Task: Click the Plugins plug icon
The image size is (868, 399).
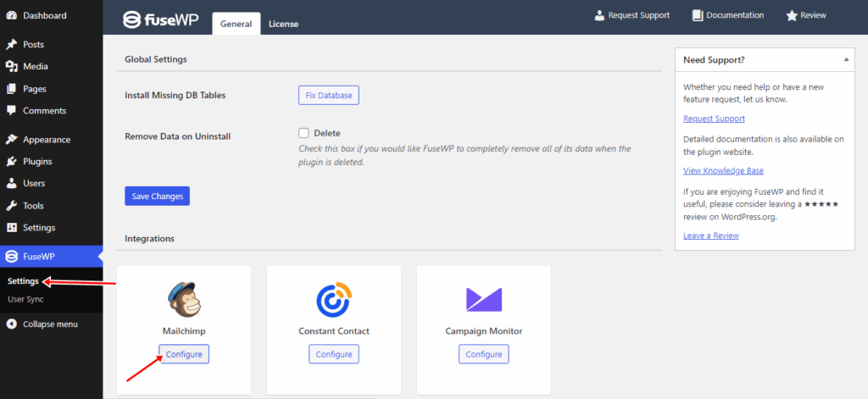Action: [11, 162]
